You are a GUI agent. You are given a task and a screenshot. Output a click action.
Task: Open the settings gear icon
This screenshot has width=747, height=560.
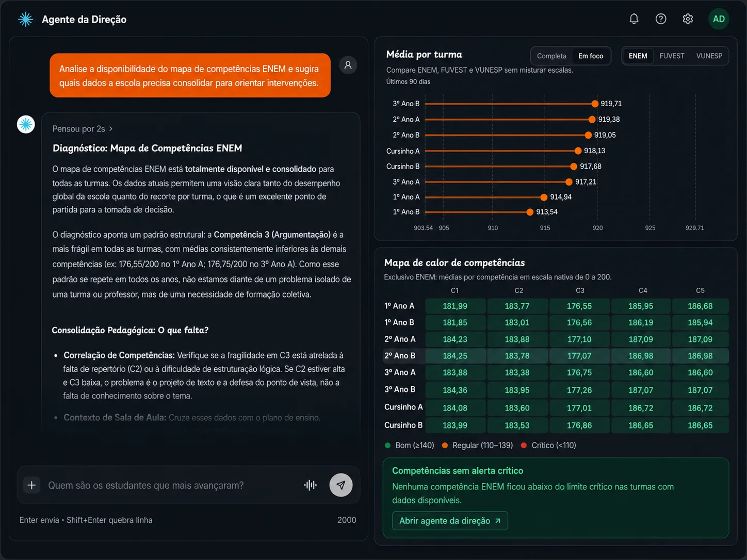(688, 19)
